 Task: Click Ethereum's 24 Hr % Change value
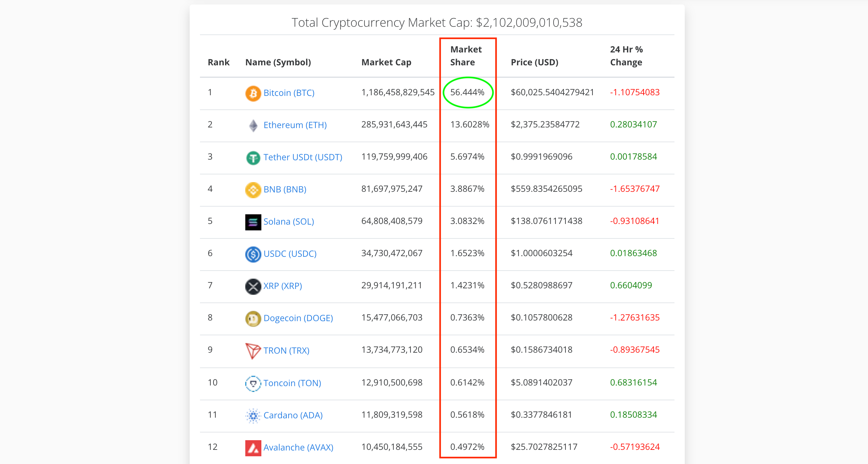(x=633, y=124)
